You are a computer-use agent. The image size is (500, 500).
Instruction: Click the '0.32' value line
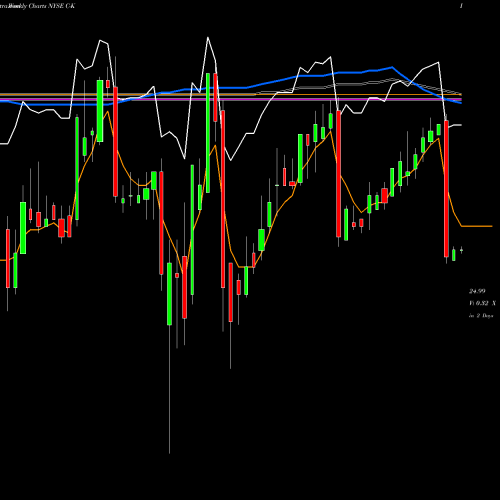[x=482, y=303]
